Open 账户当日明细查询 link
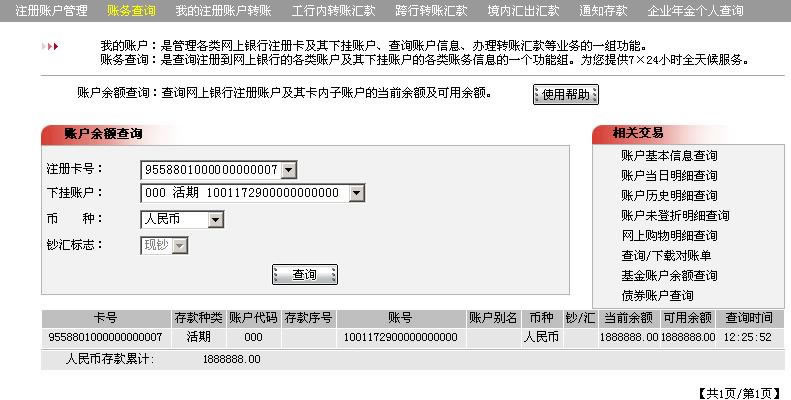 (669, 176)
